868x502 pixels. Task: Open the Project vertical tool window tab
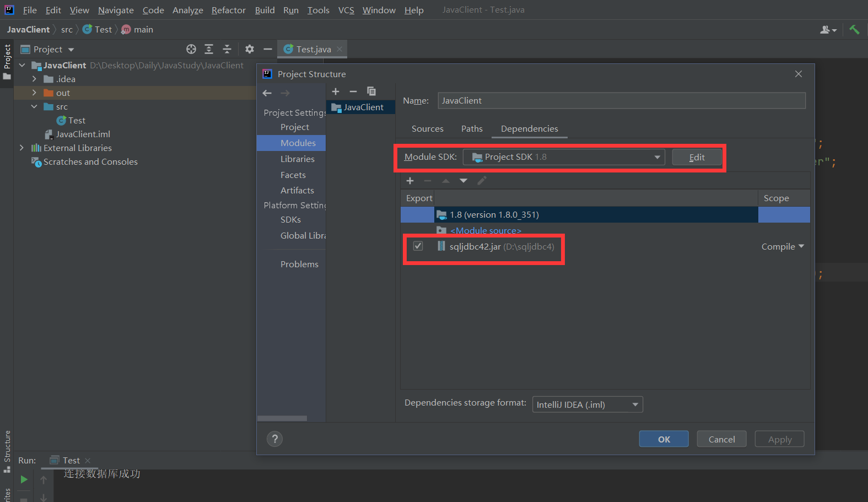pyautogui.click(x=7, y=62)
